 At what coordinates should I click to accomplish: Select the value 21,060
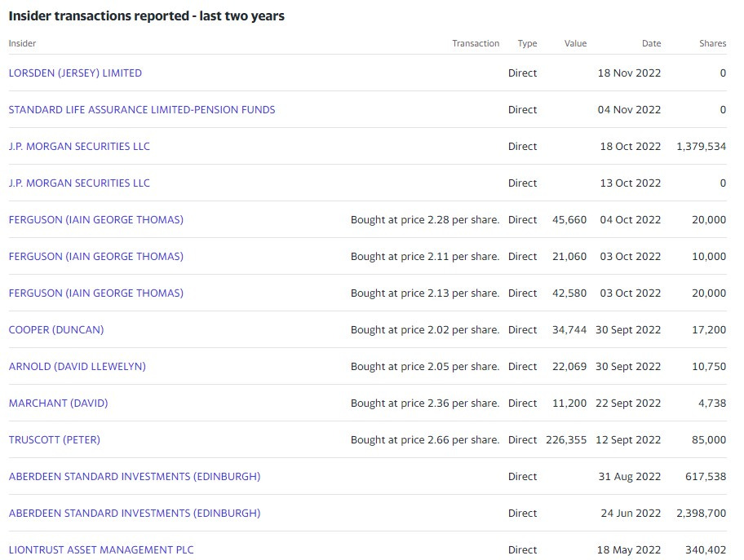[569, 257]
